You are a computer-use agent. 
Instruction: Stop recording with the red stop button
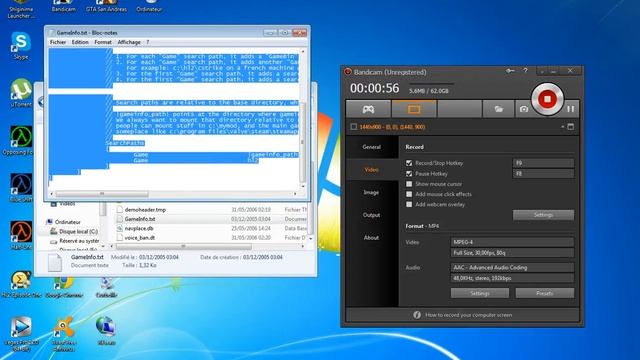pos(547,99)
